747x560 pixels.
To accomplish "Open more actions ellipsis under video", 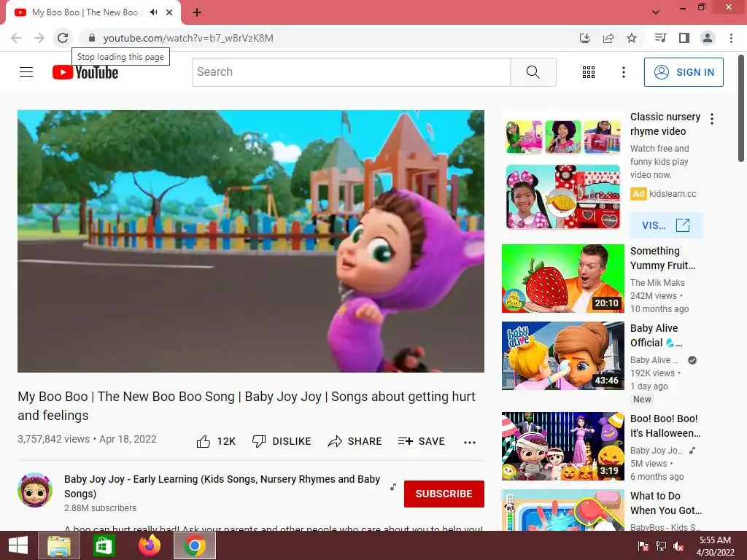I will [470, 443].
